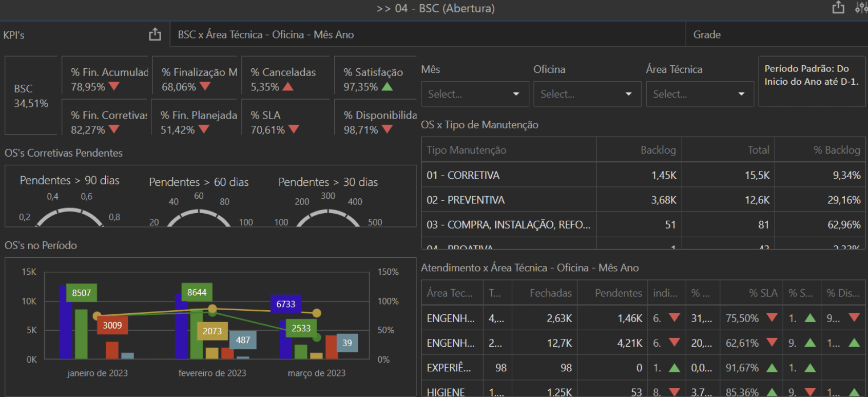Click the share icon in the top title bar
This screenshot has height=397, width=868.
coord(838,7)
